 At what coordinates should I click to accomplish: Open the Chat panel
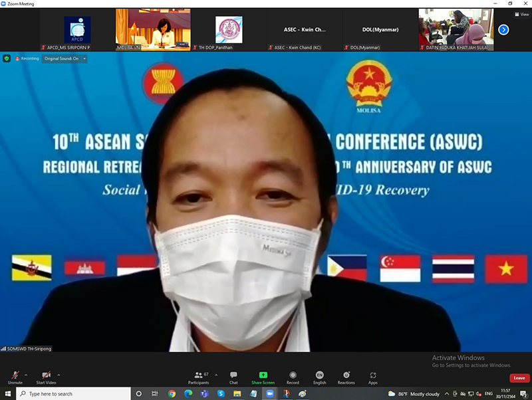(x=233, y=377)
